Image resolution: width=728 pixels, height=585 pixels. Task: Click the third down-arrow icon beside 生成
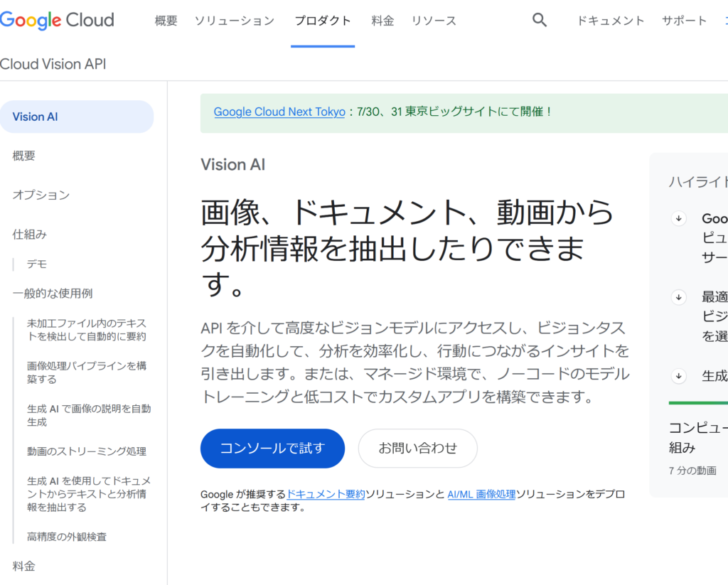pyautogui.click(x=679, y=376)
